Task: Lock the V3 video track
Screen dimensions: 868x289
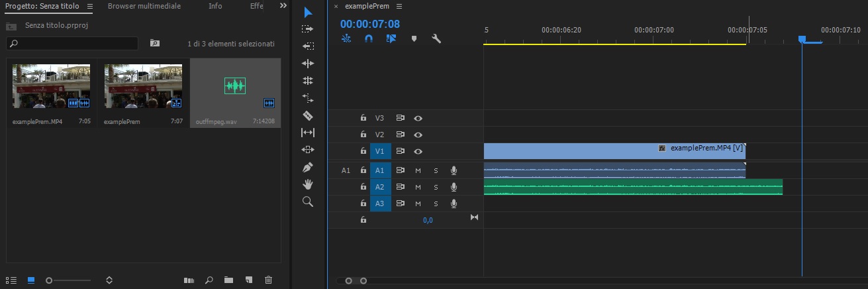Action: [x=363, y=118]
